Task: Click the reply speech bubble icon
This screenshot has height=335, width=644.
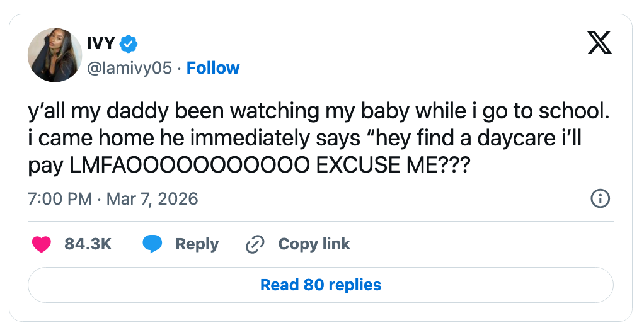Action: pos(152,244)
